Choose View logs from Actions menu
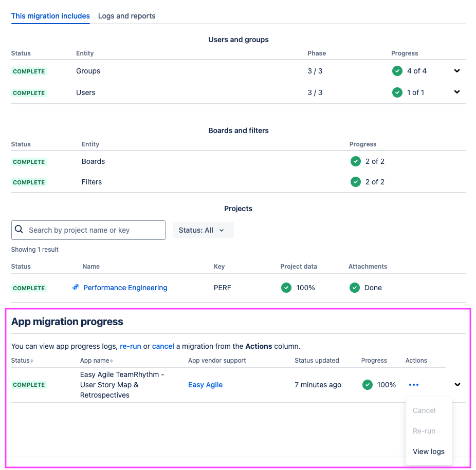Viewport: 476px width, 470px height. (428, 452)
